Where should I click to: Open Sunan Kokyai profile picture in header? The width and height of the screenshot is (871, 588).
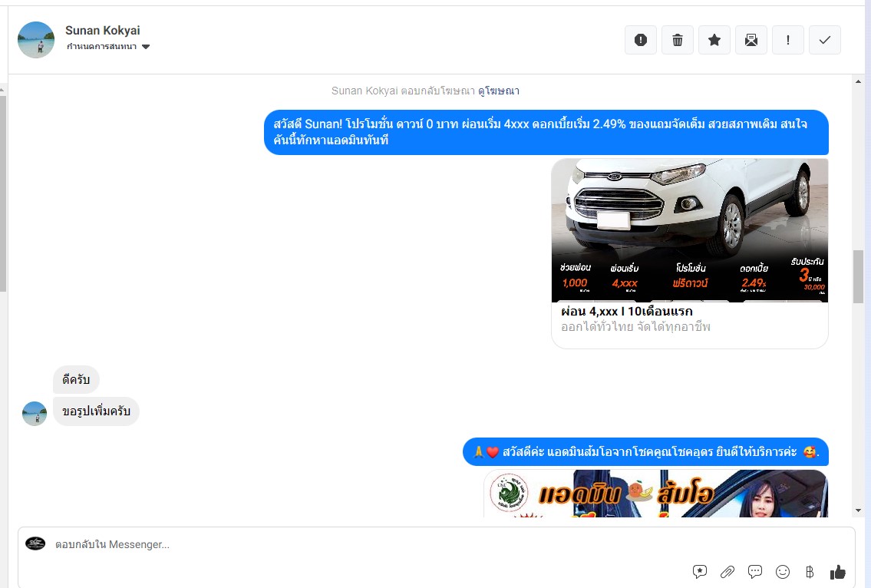pyautogui.click(x=36, y=40)
